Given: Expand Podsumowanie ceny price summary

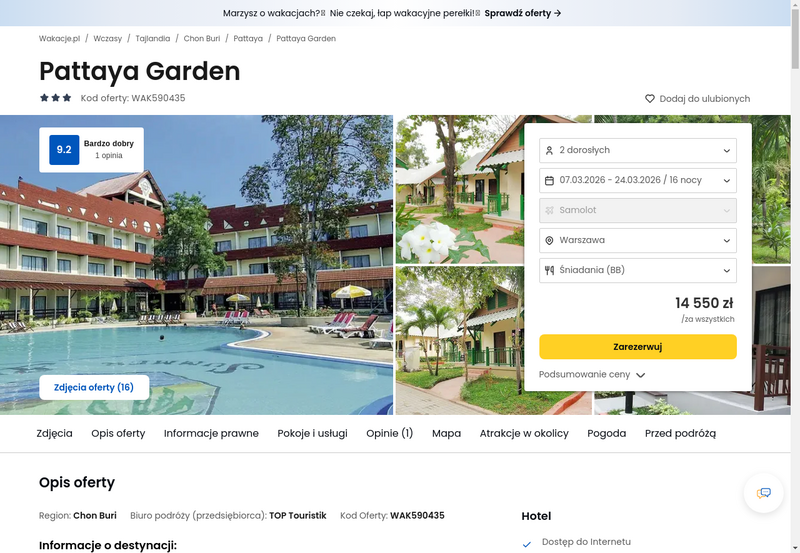Looking at the screenshot, I should tap(592, 374).
